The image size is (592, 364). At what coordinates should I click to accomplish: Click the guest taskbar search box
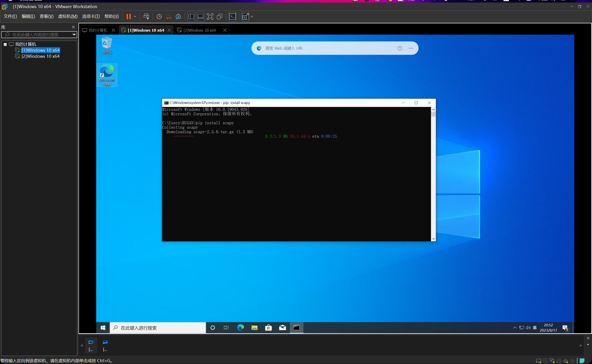[158, 328]
